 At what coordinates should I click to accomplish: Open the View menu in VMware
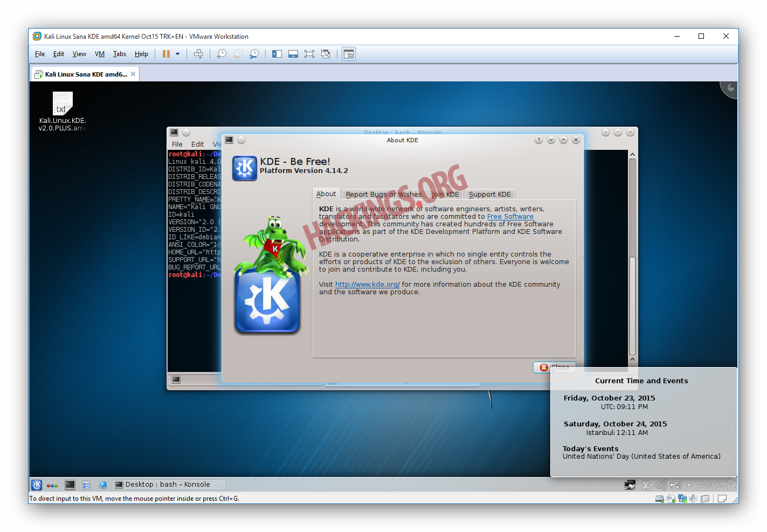coord(79,54)
